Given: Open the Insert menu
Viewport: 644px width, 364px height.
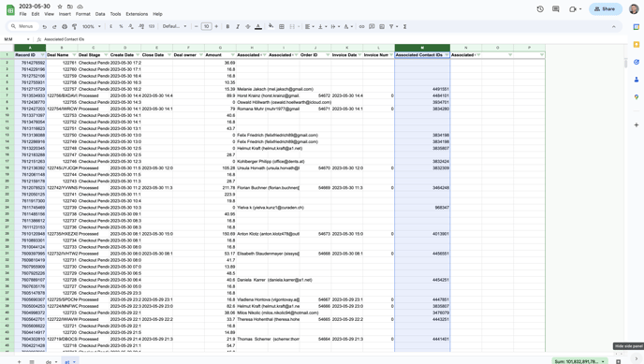Looking at the screenshot, I should pyautogui.click(x=65, y=14).
